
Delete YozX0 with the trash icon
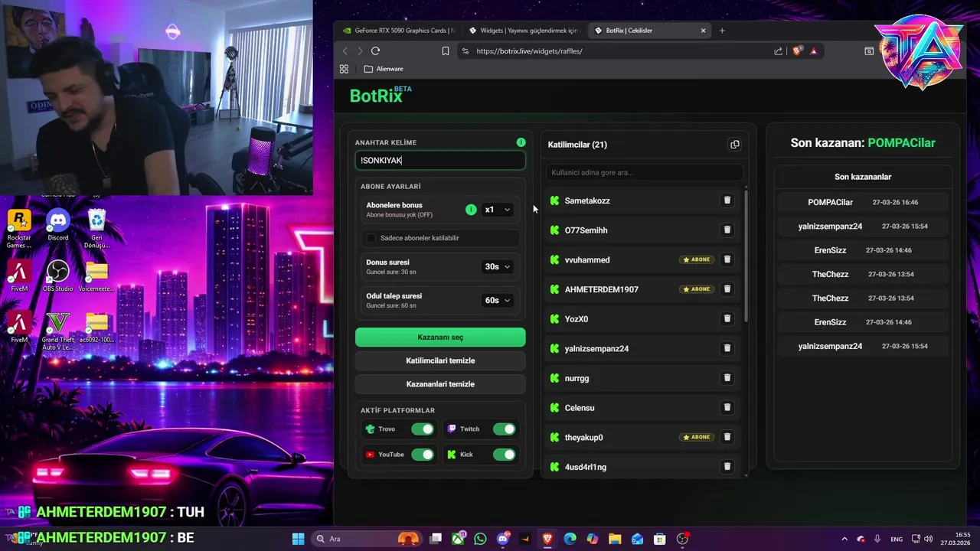tap(727, 318)
